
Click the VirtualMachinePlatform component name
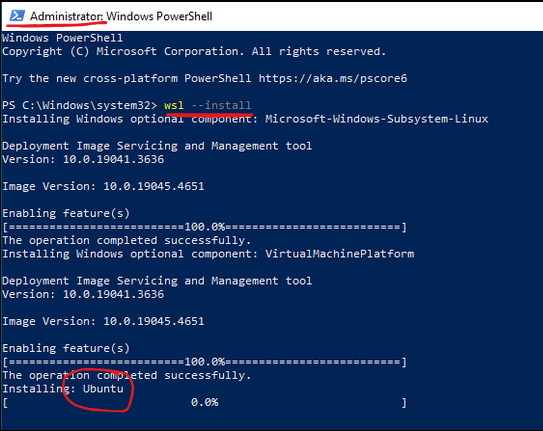[340, 254]
